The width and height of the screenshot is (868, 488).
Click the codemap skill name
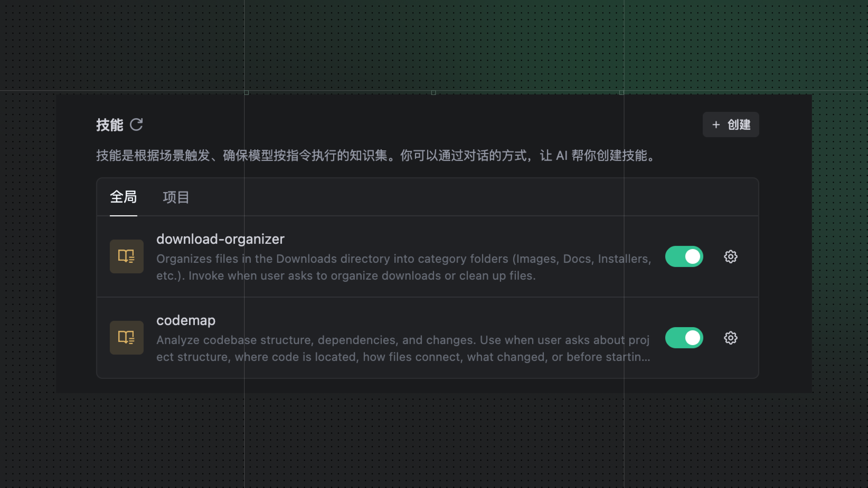(x=186, y=320)
